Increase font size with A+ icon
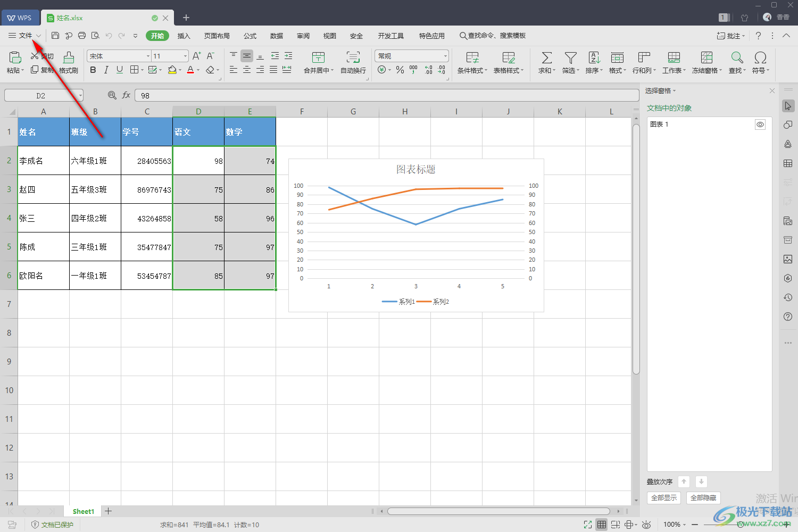This screenshot has height=532, width=798. click(196, 56)
